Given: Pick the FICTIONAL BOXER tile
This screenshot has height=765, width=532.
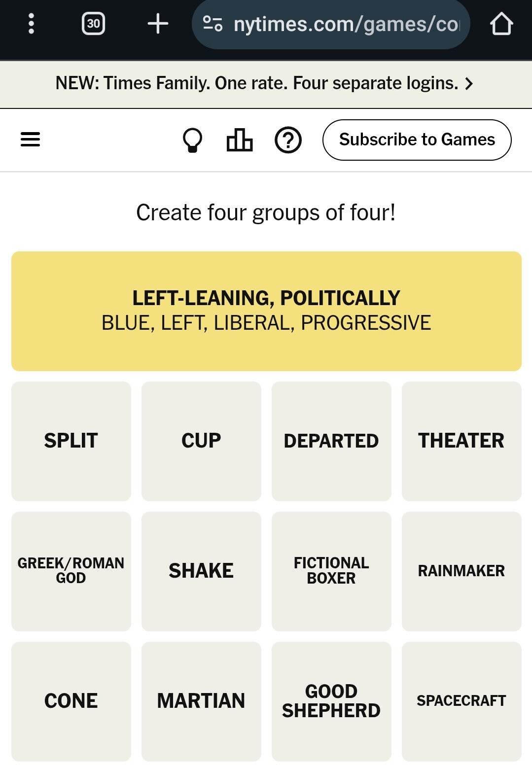Looking at the screenshot, I should click(x=331, y=571).
